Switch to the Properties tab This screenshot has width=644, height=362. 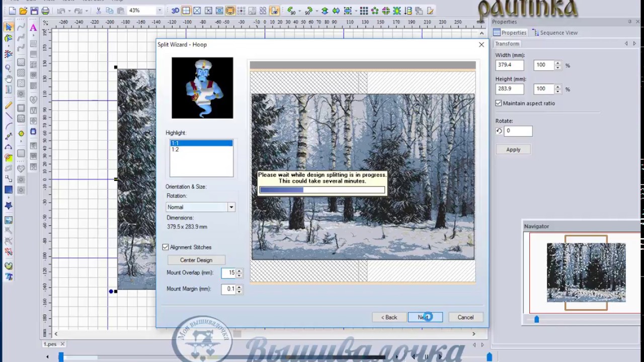(x=510, y=33)
